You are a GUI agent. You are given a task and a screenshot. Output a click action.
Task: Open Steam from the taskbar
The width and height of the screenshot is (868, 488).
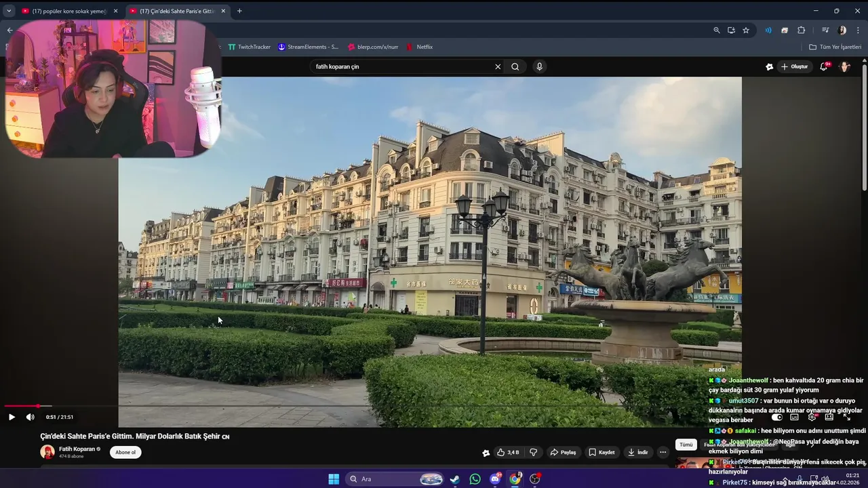454,479
